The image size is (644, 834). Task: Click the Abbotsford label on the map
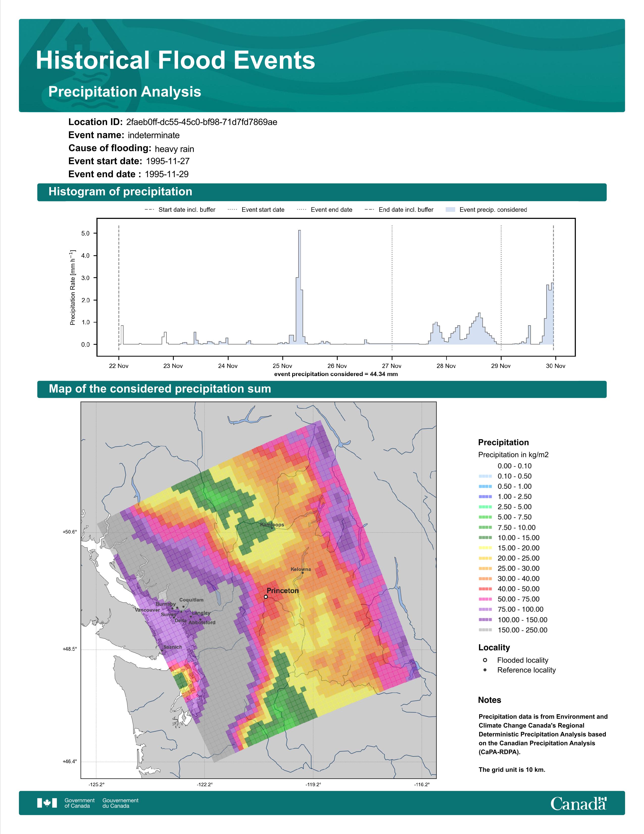(202, 622)
